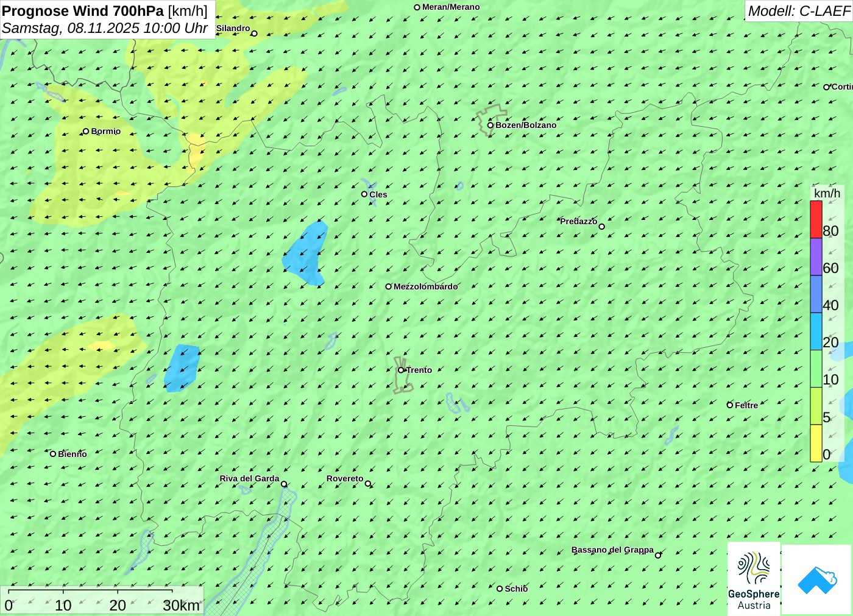
Task: Select the Bassano del Grappa marker
Action: click(658, 555)
